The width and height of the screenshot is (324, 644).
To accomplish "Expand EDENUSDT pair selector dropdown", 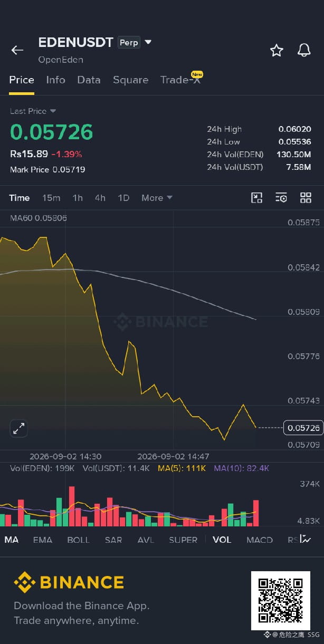I will [x=148, y=42].
